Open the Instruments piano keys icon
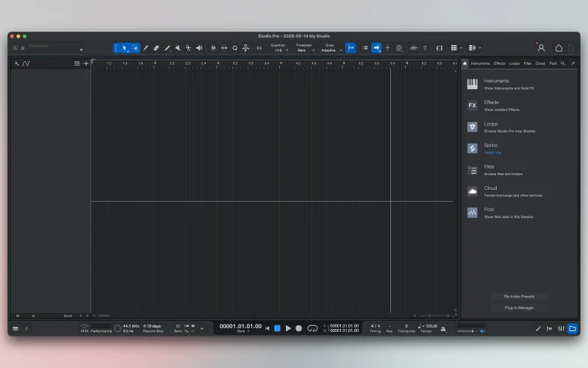Screen dimensions: 588x368 pyautogui.click(x=472, y=84)
